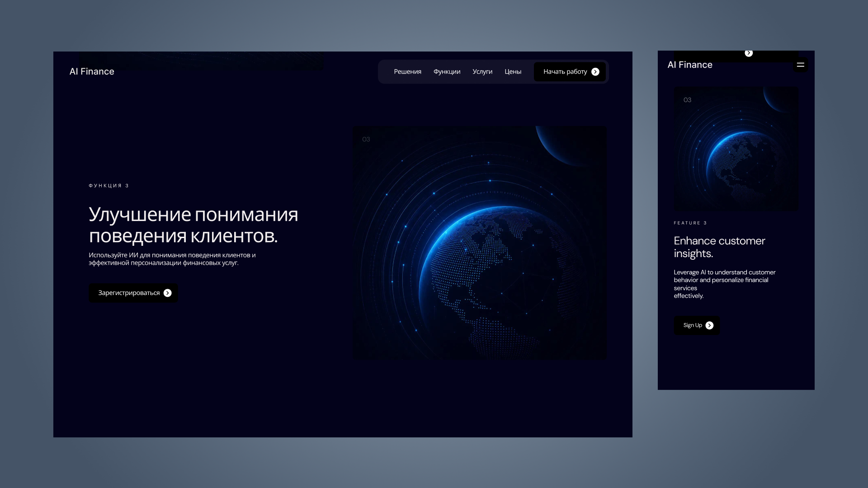Click the Russian headline Улучшение понимания поведения клиентов
Viewport: 868px width, 488px height.
point(193,225)
